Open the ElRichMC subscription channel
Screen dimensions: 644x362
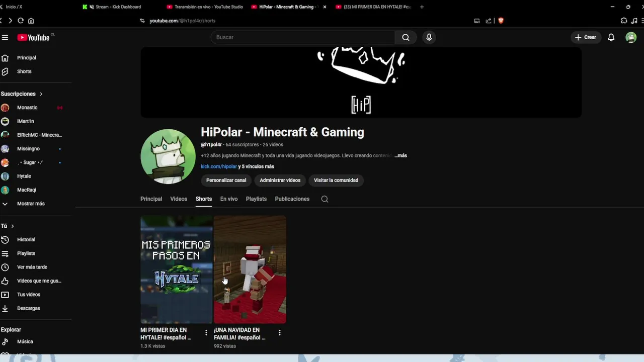click(x=39, y=135)
